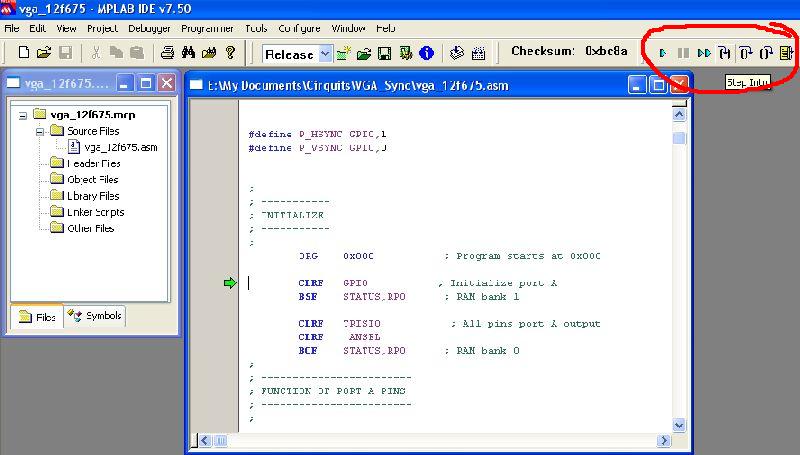Click the Step Over debugger icon

tap(746, 52)
